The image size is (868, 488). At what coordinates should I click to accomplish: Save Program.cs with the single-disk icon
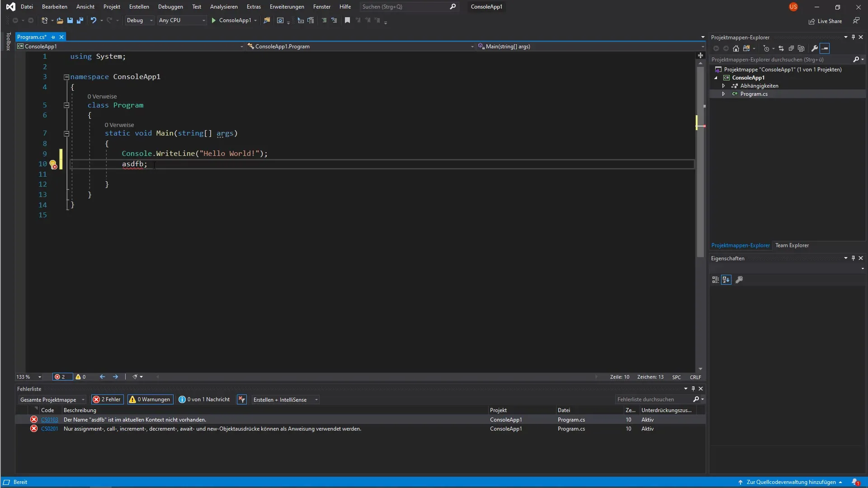tap(70, 20)
